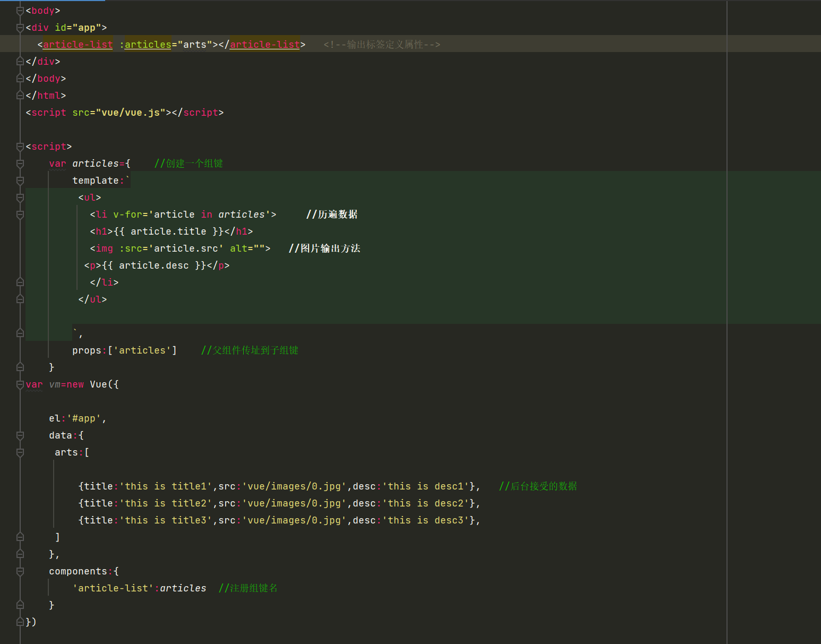Click the 'Vue' constructor name
This screenshot has height=644, width=821.
(98, 384)
